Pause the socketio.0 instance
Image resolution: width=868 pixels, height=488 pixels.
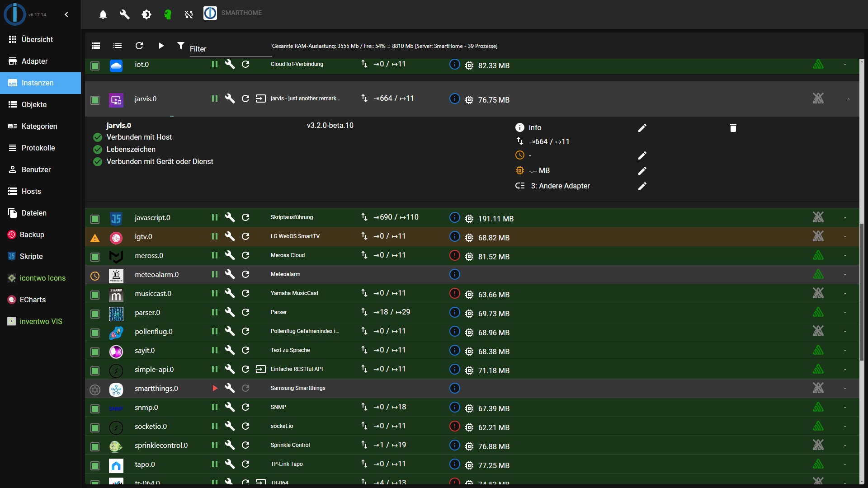tap(215, 426)
